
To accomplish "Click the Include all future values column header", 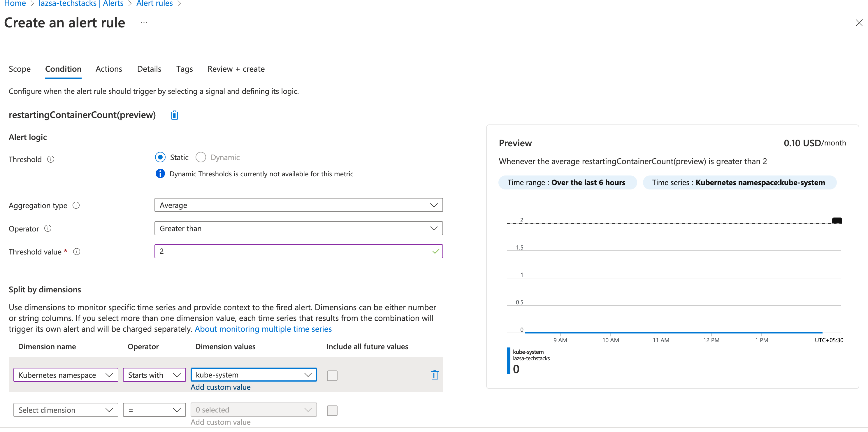I will point(367,346).
